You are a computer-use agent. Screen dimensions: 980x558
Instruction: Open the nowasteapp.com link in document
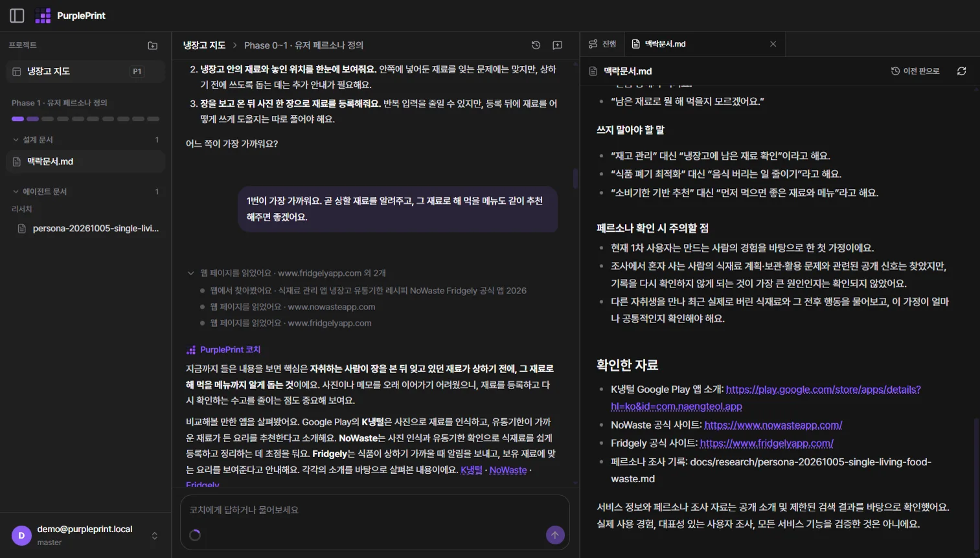tap(773, 425)
